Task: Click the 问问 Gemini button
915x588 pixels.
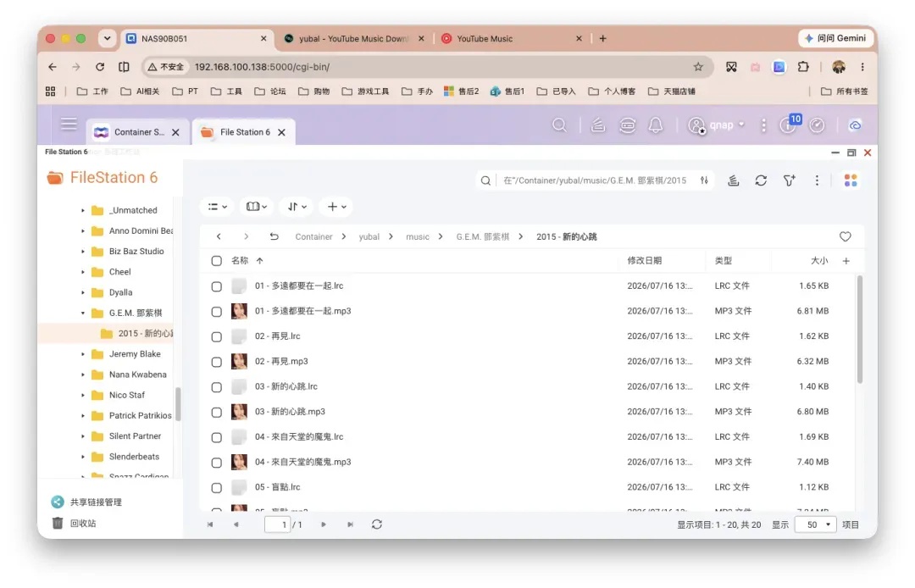Action: 835,38
